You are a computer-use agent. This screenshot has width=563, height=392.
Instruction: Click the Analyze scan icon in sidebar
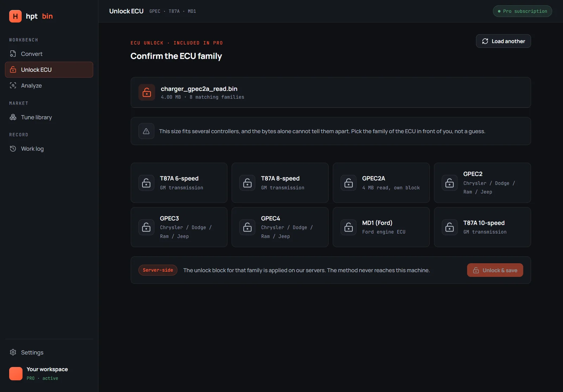13,86
